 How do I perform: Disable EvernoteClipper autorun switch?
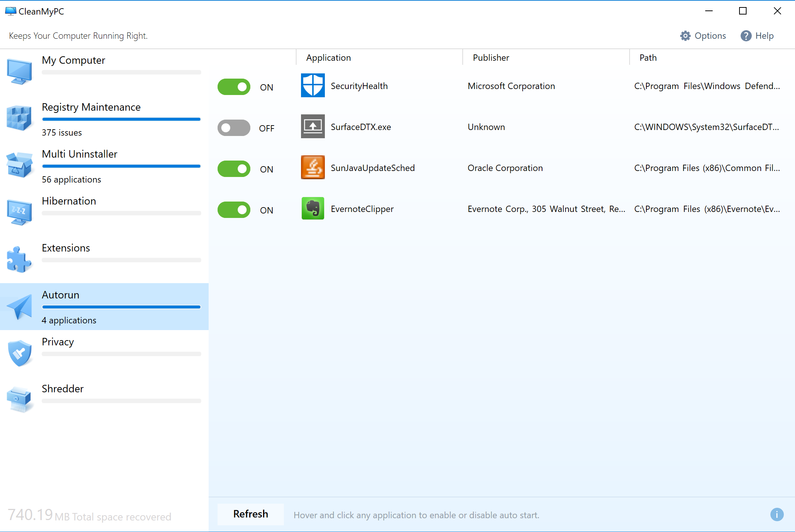coord(234,208)
